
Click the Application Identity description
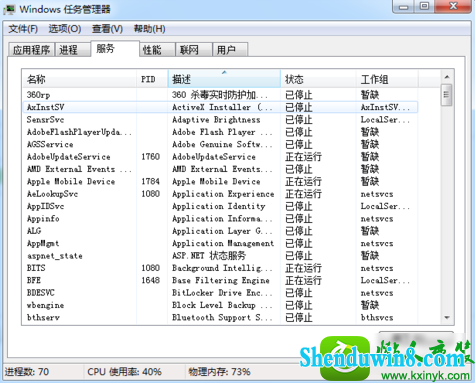pos(218,206)
